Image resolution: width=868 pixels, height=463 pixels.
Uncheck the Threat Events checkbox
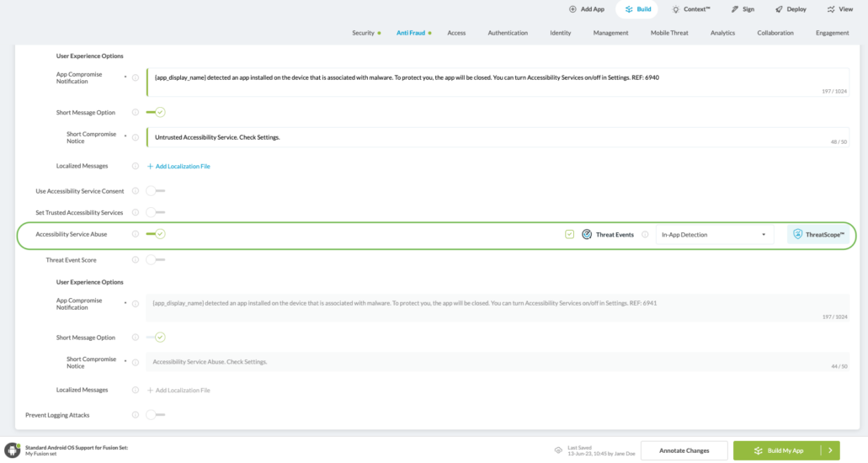pyautogui.click(x=570, y=235)
